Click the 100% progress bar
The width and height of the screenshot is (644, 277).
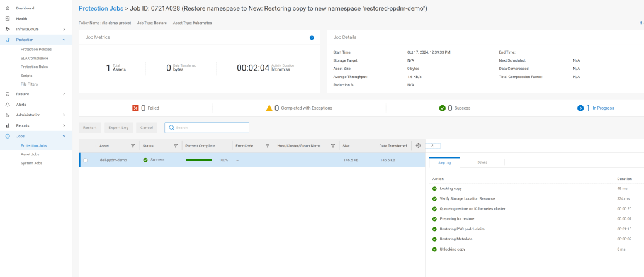coord(199,160)
